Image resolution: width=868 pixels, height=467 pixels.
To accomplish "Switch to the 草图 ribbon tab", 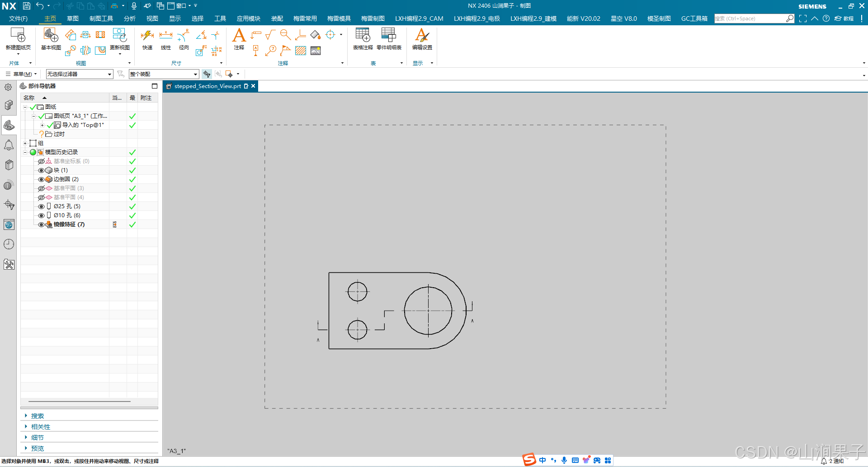I will pyautogui.click(x=73, y=19).
